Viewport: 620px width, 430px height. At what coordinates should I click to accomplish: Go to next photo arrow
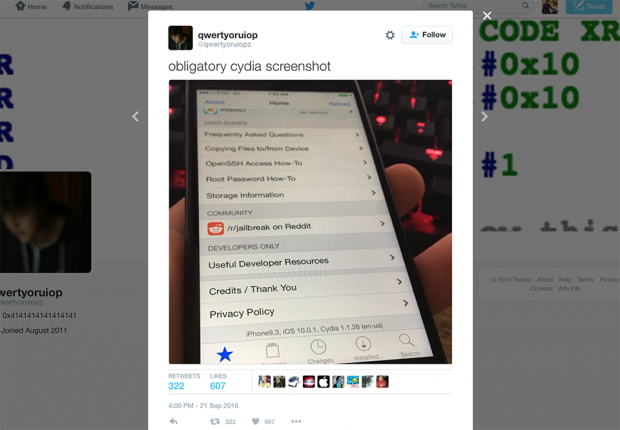[x=484, y=116]
